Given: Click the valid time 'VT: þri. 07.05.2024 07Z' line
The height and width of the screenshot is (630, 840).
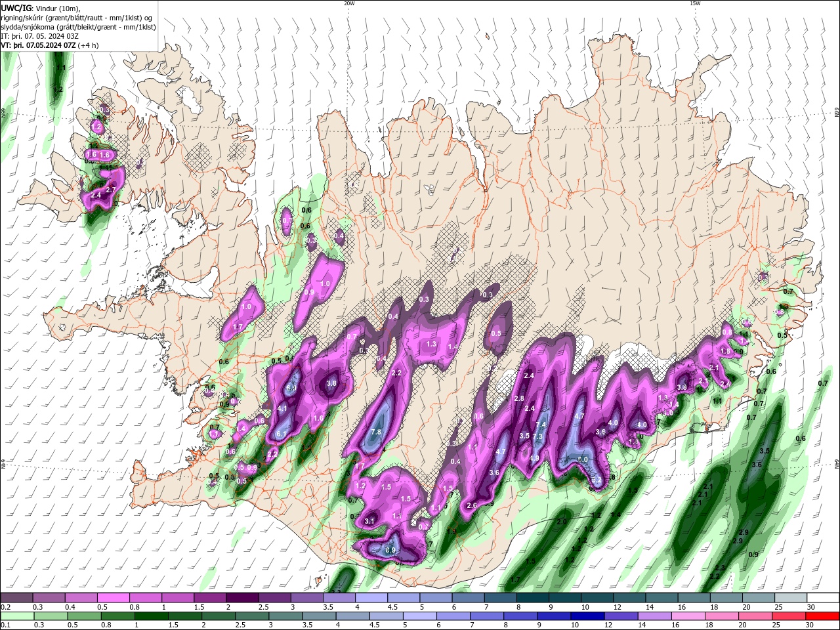Looking at the screenshot, I should (x=39, y=45).
